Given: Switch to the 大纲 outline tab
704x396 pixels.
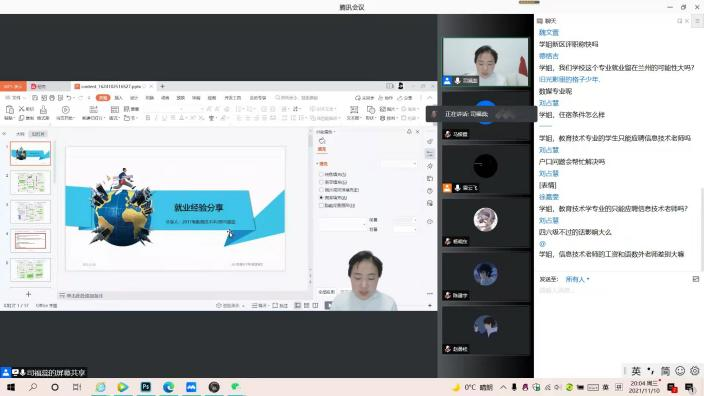Looking at the screenshot, I should point(20,134).
